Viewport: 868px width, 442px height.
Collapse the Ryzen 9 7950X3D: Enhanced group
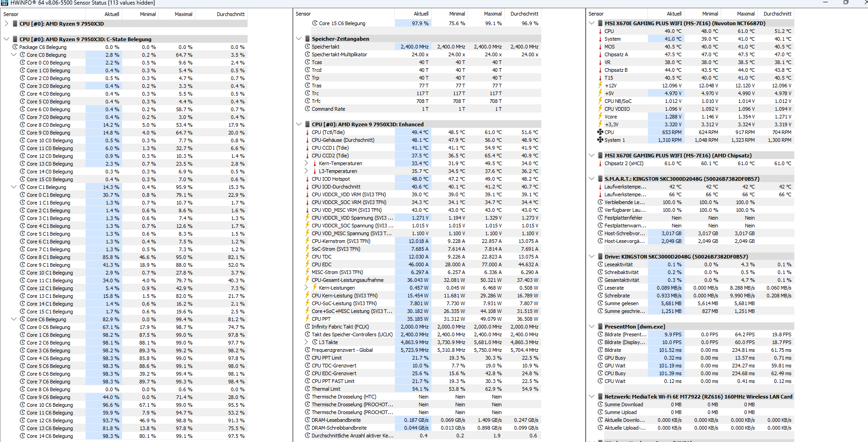pos(299,124)
